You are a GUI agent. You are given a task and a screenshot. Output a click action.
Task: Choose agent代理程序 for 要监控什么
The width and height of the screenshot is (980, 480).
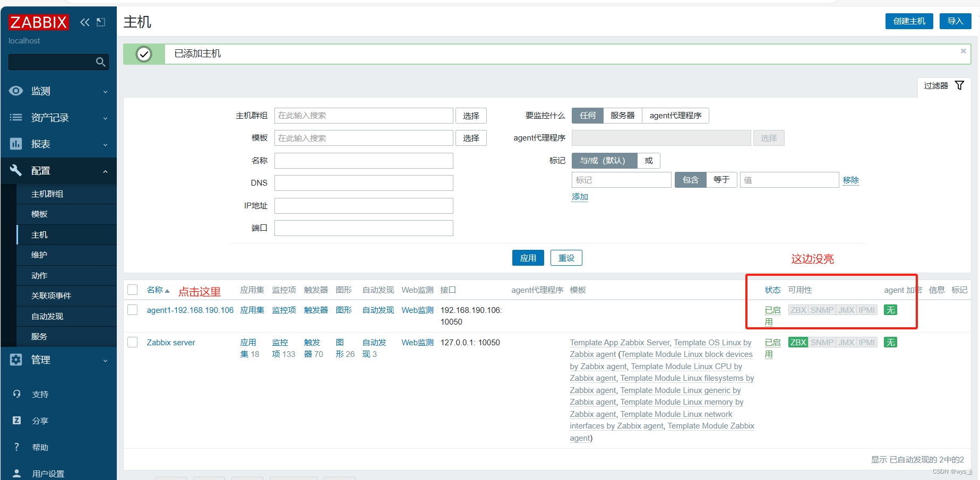(675, 116)
